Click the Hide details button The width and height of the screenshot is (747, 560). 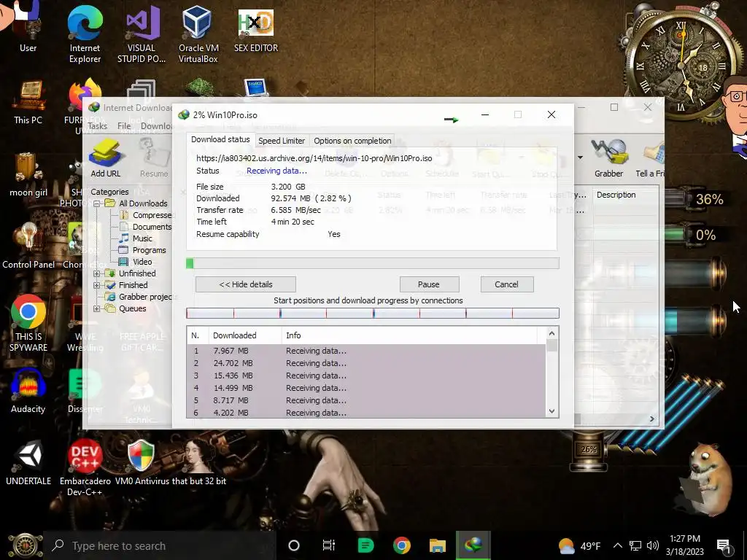click(x=246, y=284)
